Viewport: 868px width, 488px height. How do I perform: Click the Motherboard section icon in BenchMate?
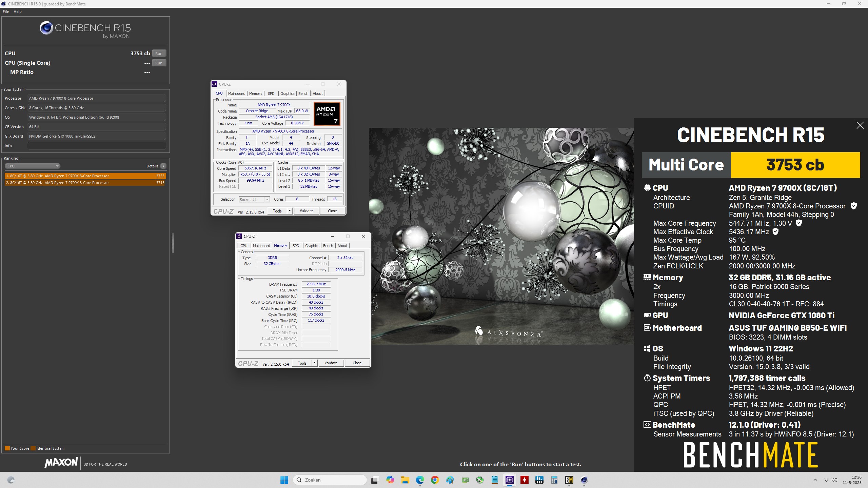pyautogui.click(x=647, y=328)
